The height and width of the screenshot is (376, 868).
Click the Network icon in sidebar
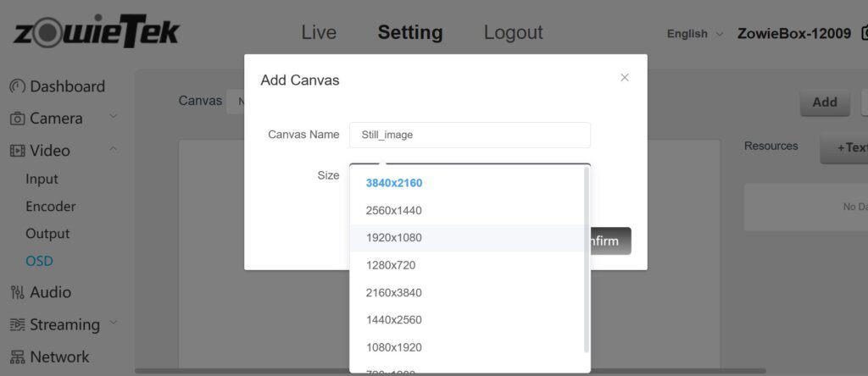tap(17, 357)
